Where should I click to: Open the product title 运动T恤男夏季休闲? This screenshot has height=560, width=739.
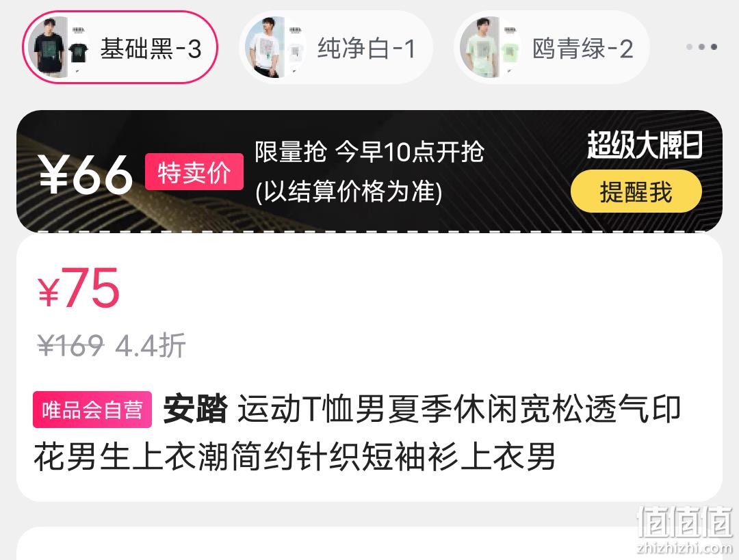click(356, 433)
